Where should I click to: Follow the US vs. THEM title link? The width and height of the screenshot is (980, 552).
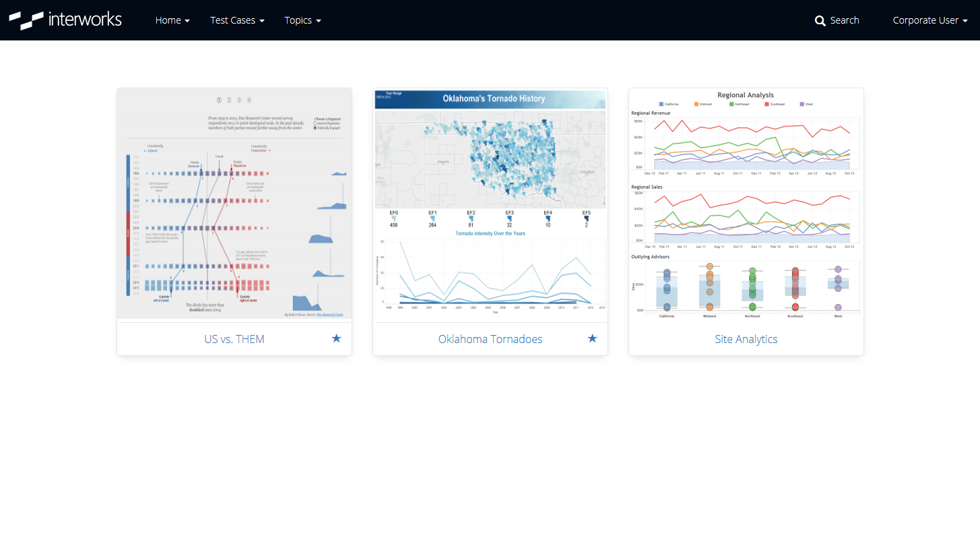pyautogui.click(x=234, y=339)
